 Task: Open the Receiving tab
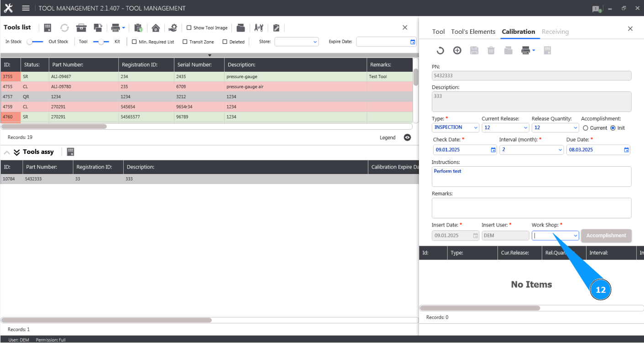tap(555, 32)
